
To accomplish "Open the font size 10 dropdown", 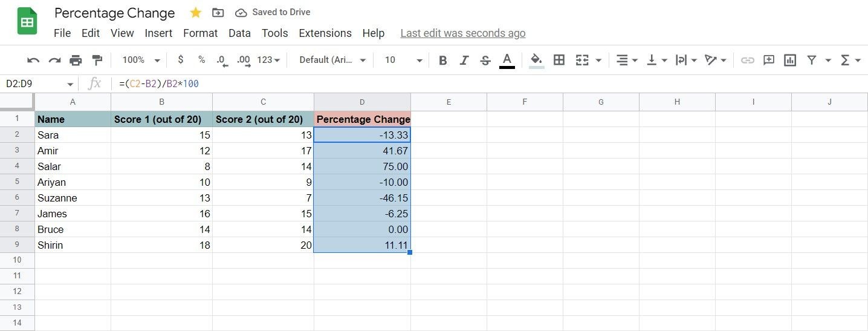I will [403, 60].
